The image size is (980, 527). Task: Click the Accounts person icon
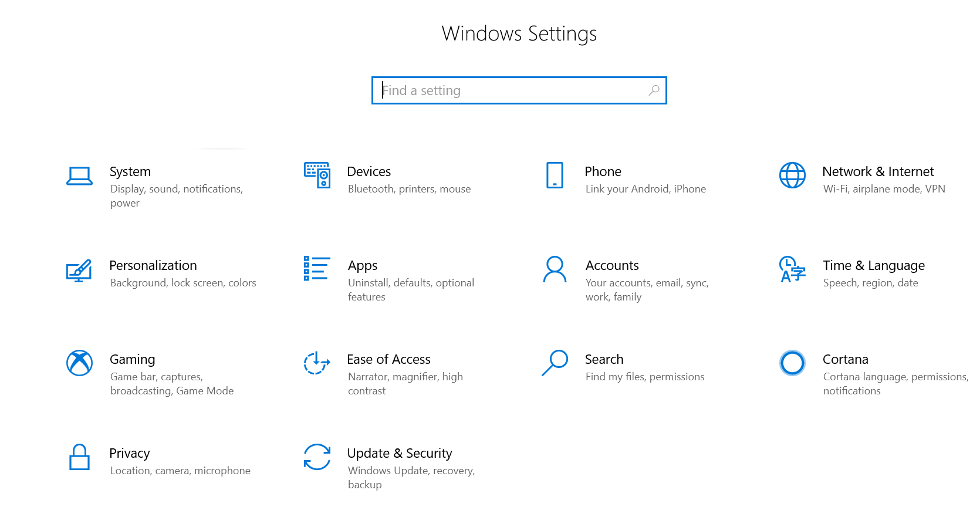click(555, 269)
